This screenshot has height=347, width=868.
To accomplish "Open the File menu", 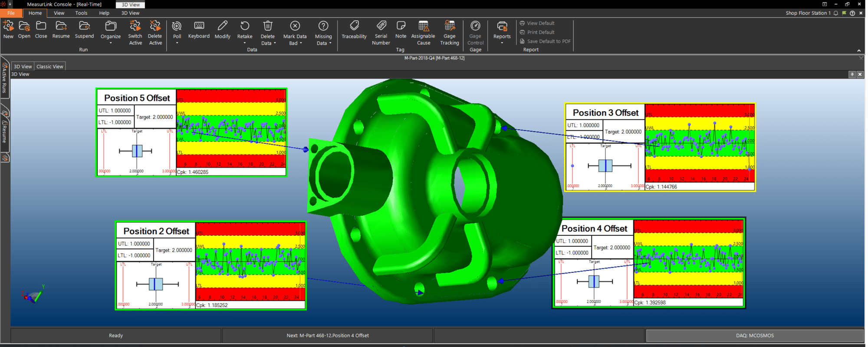I will [x=11, y=13].
